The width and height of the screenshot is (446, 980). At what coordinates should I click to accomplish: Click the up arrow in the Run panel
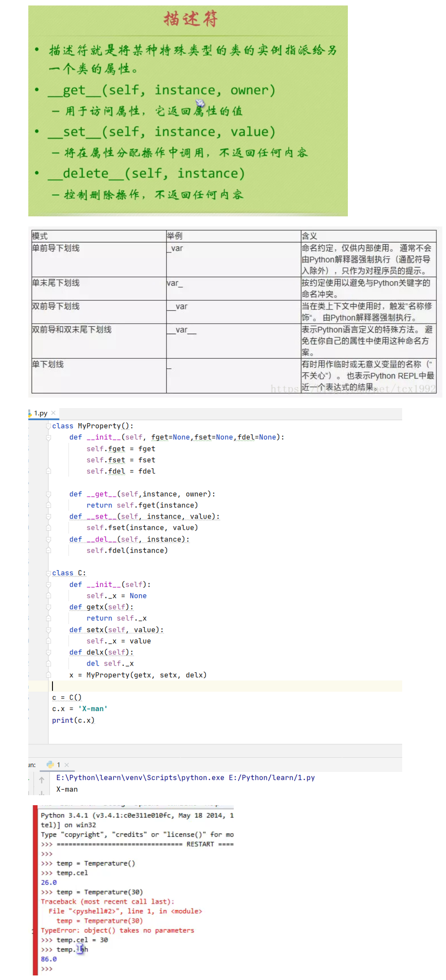(x=42, y=780)
